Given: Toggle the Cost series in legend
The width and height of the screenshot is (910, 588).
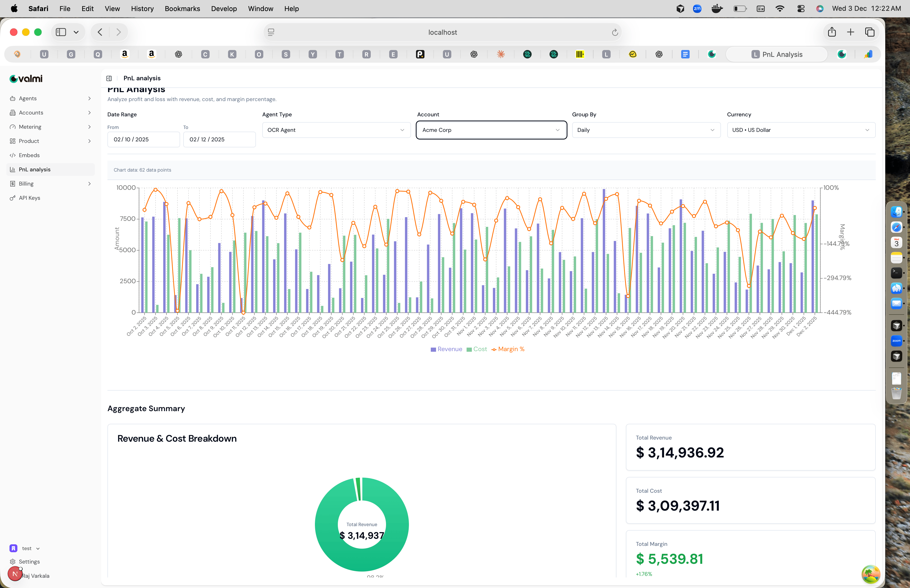Looking at the screenshot, I should point(477,349).
